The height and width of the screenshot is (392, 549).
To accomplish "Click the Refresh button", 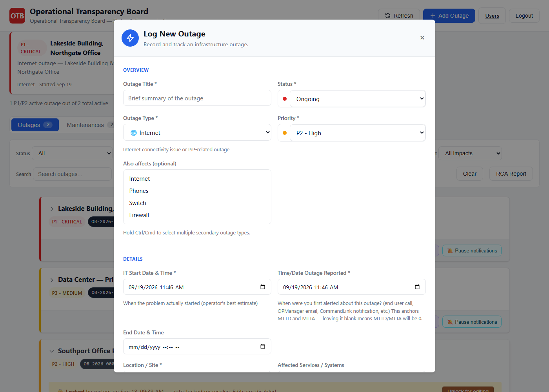I will tap(399, 16).
